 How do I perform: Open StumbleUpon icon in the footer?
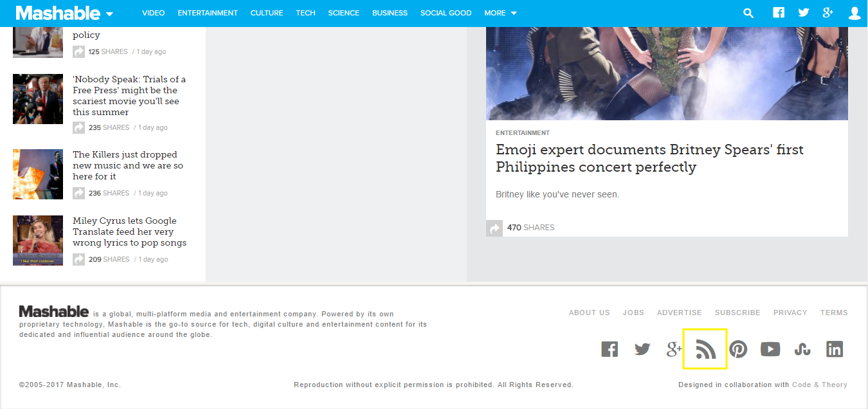(x=802, y=349)
